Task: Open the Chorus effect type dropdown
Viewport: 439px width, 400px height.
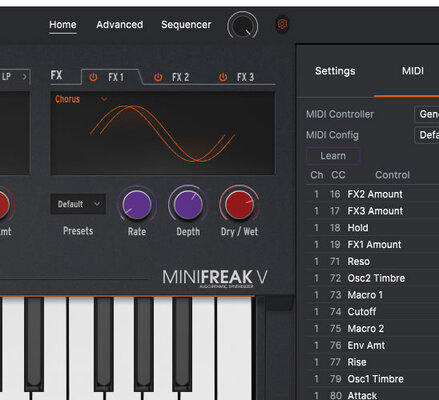Action: coord(81,99)
